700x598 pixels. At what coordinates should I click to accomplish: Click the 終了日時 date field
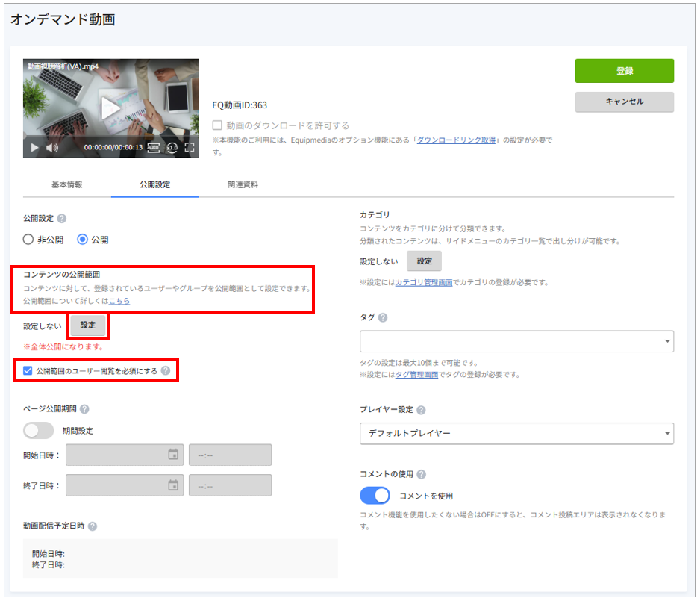pyautogui.click(x=125, y=485)
